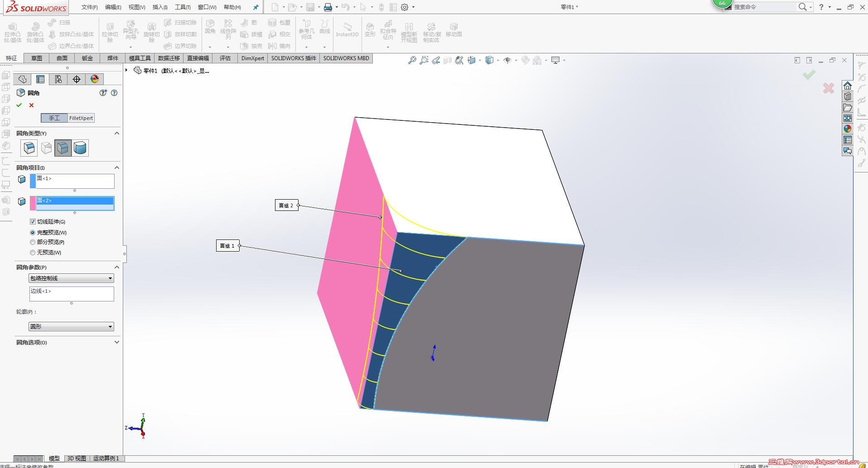This screenshot has width=868, height=468.
Task: Expand the 圆角选项 section
Action: click(117, 342)
